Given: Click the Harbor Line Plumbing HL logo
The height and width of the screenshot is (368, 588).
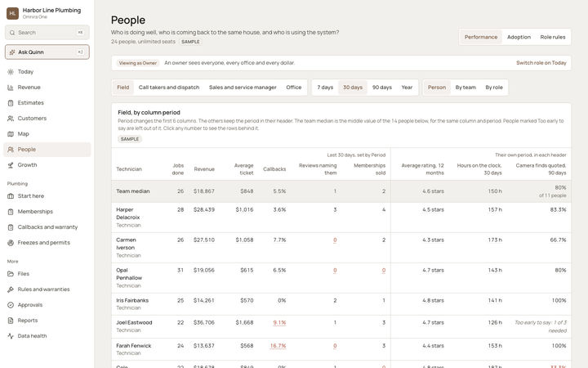Looking at the screenshot, I should 13,13.
